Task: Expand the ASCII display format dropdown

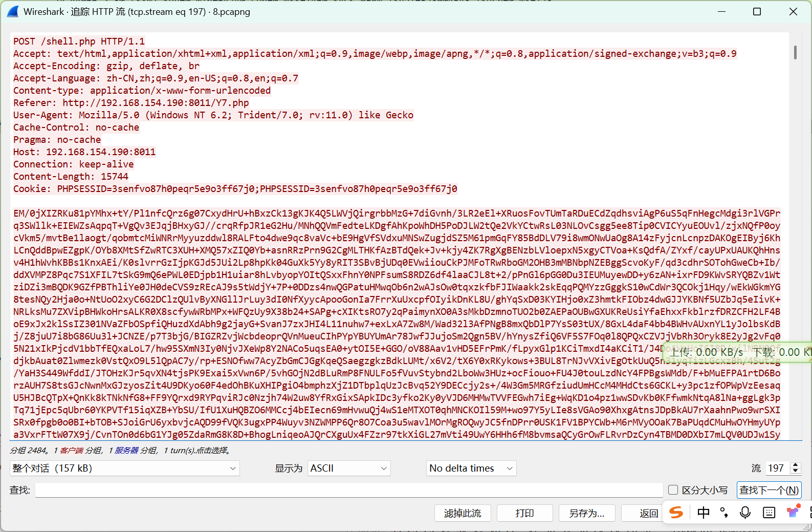Action: [349, 468]
